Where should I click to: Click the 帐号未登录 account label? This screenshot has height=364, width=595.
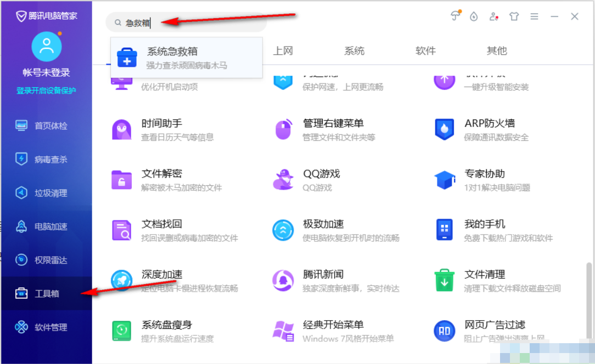coord(46,72)
